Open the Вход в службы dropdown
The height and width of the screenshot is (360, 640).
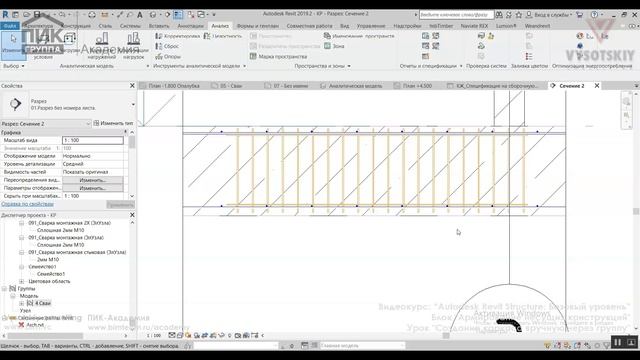(553, 15)
